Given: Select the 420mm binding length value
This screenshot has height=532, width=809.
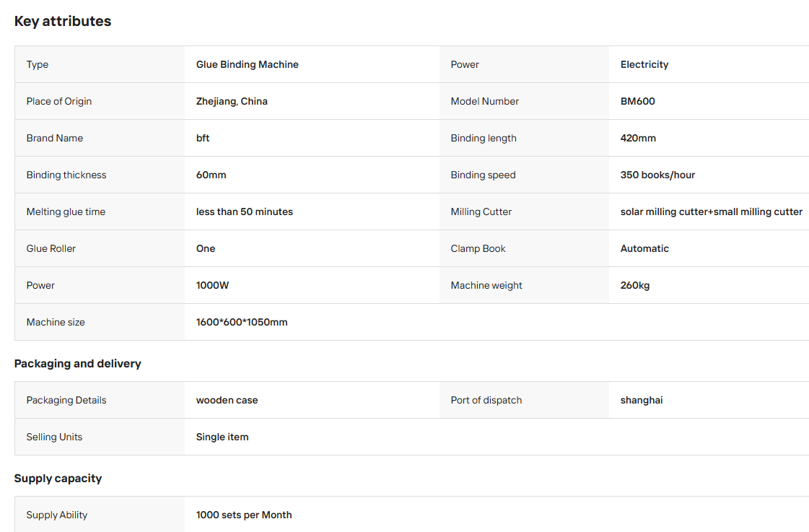Looking at the screenshot, I should point(638,139).
